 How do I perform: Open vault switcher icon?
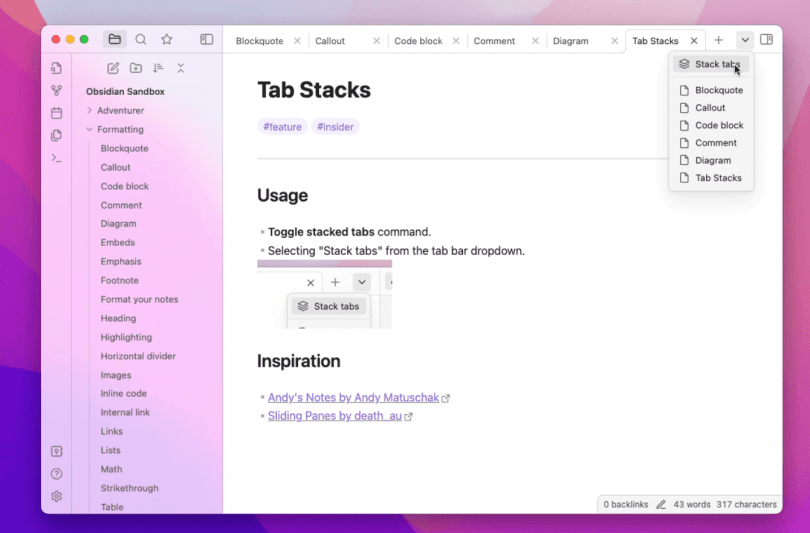[x=57, y=451]
